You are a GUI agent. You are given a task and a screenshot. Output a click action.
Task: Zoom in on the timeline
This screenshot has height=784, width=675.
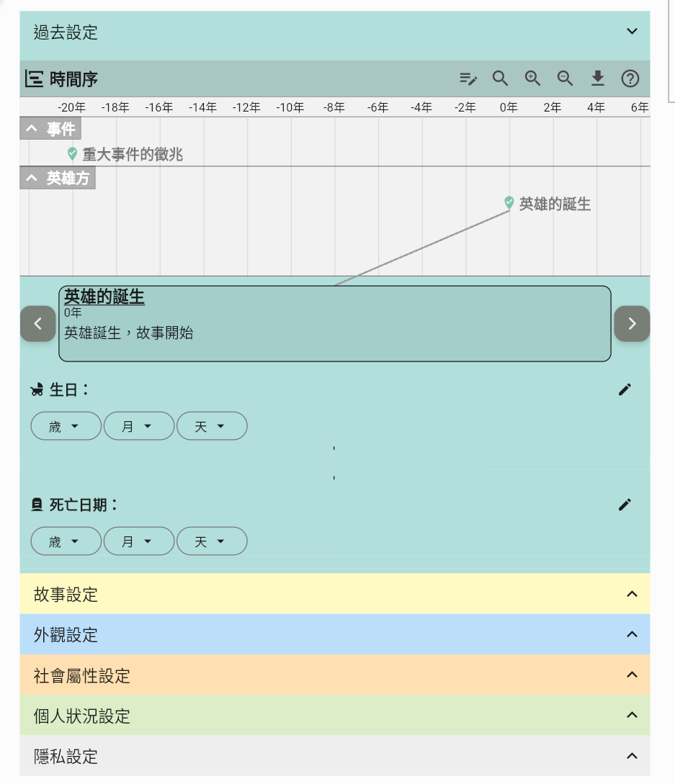click(532, 78)
